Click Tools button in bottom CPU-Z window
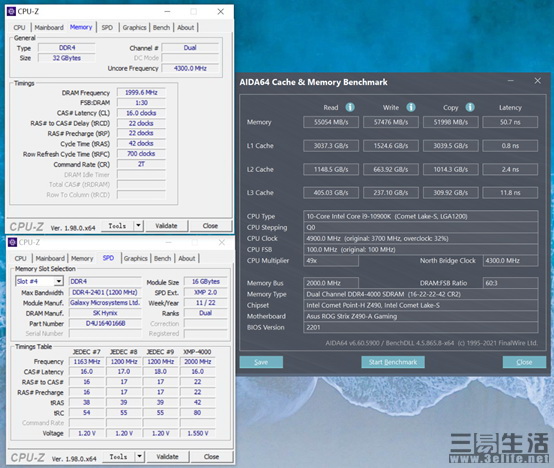 tap(118, 456)
